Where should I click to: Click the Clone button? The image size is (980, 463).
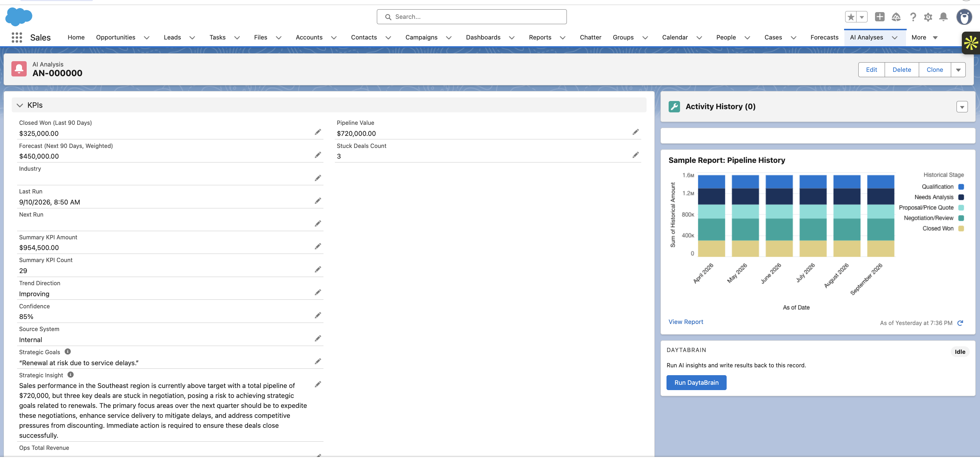tap(935, 70)
